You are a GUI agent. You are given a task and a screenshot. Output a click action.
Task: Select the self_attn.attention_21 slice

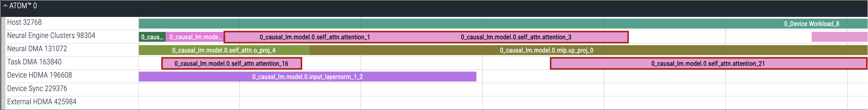(x=708, y=63)
